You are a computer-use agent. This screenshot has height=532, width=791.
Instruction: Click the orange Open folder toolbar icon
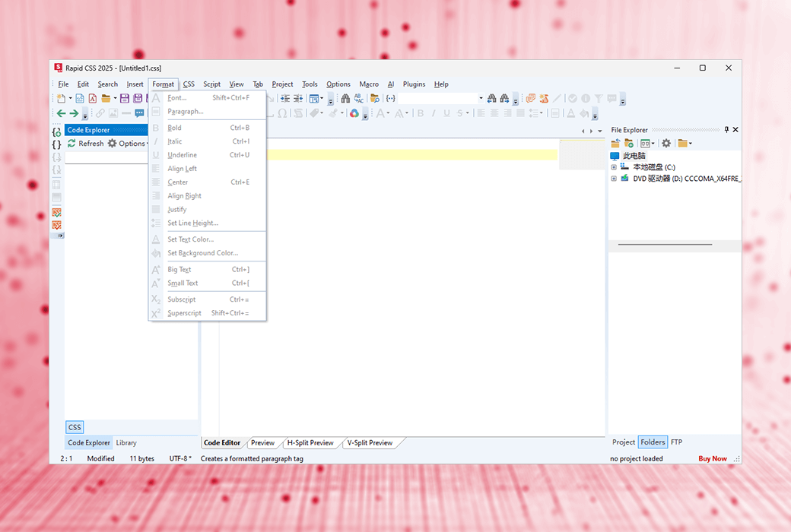(x=106, y=98)
